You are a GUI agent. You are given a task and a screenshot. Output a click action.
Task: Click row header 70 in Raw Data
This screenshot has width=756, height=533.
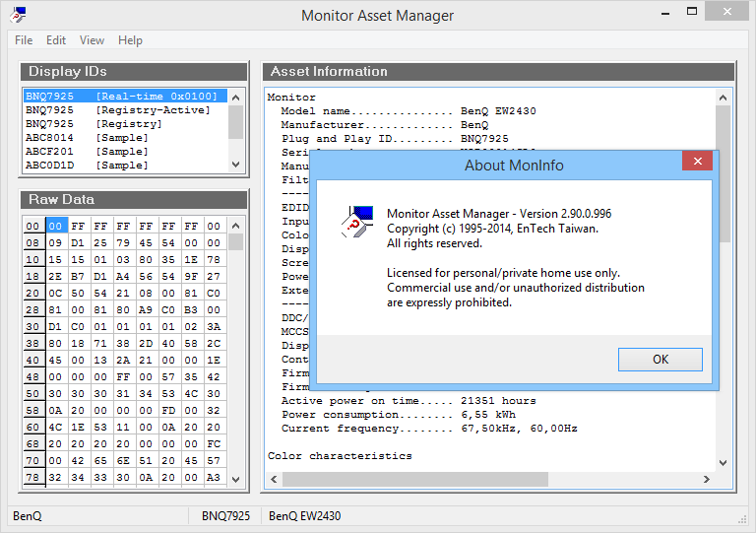[x=32, y=461]
